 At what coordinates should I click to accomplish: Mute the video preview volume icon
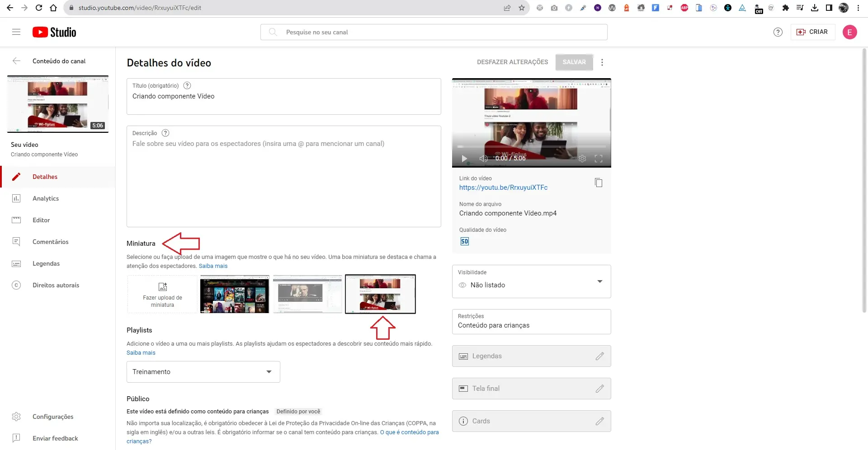point(483,159)
